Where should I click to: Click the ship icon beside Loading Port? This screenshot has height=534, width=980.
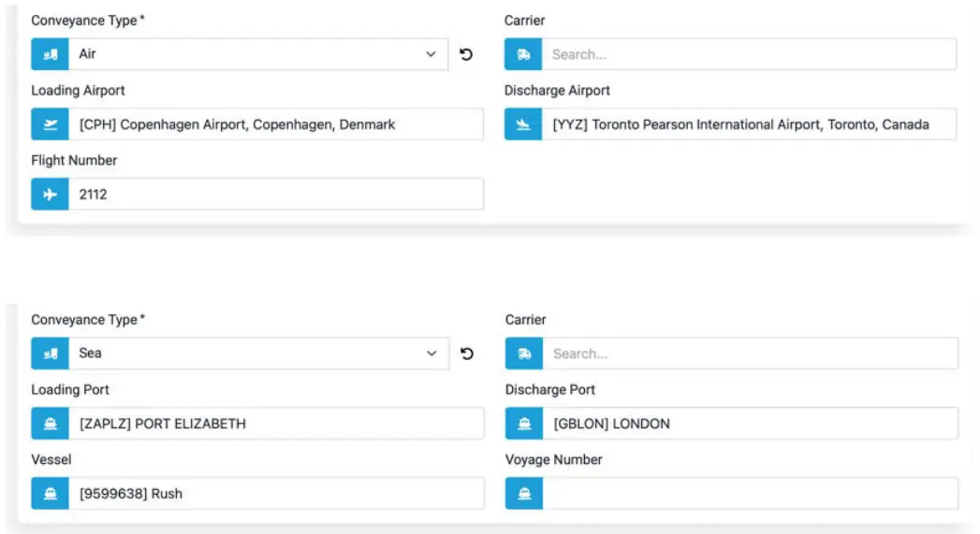(x=51, y=424)
